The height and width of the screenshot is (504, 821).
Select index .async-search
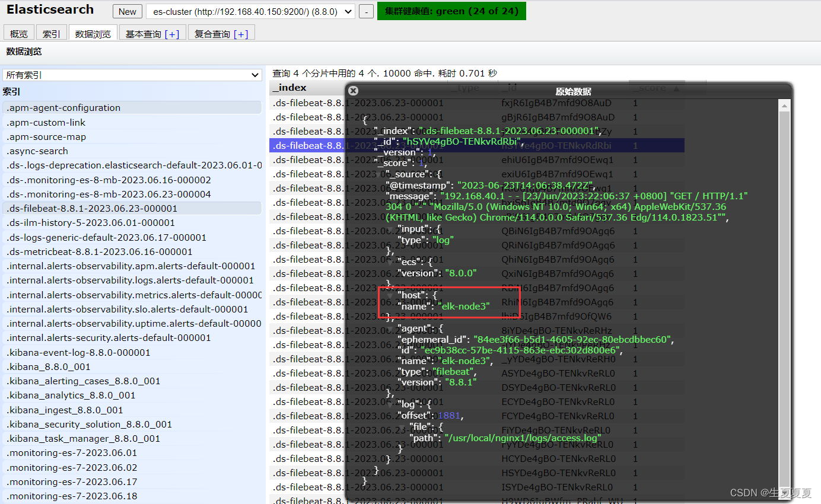tap(132, 151)
